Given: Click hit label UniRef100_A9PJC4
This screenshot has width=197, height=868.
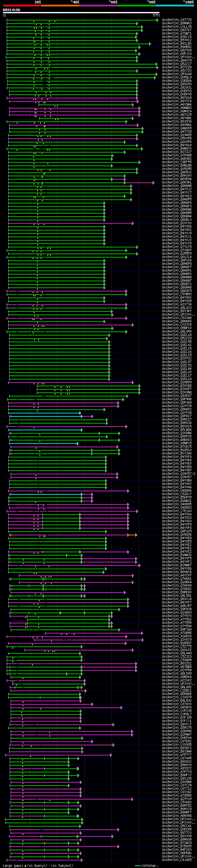Looking at the screenshot, I should click(x=177, y=54).
